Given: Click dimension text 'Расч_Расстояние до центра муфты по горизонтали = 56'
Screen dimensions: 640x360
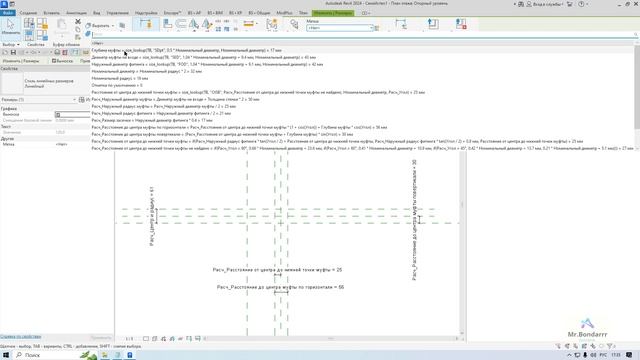Looking at the screenshot, I should 280,287.
